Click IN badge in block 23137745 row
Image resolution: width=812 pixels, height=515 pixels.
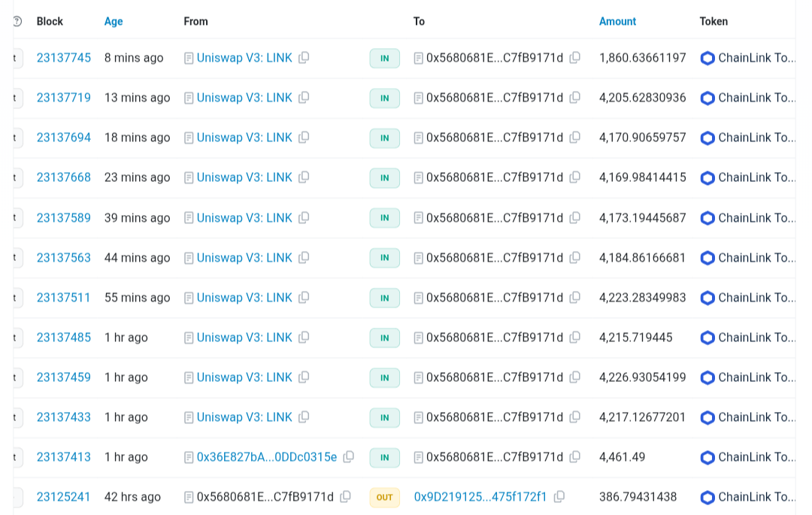click(385, 58)
